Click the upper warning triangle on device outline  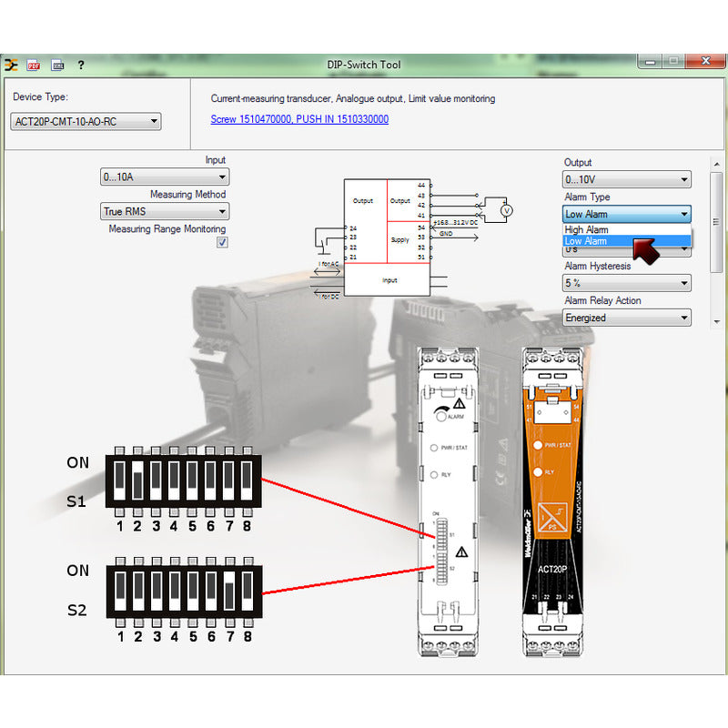pyautogui.click(x=460, y=403)
